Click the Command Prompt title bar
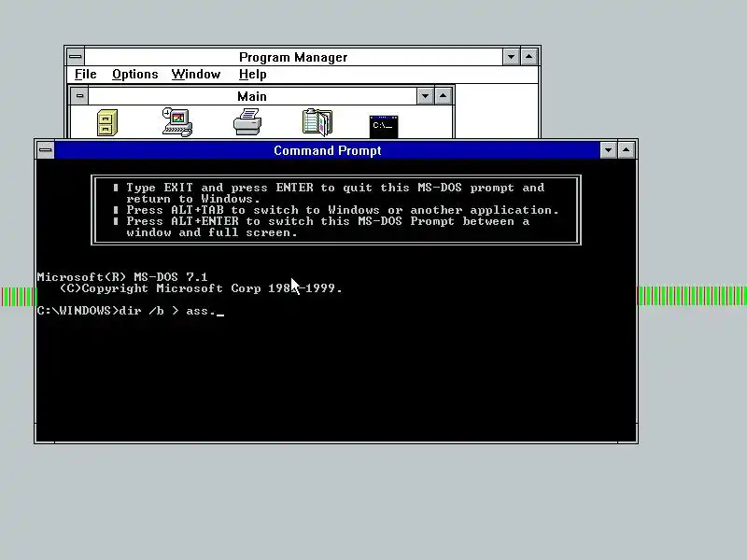The width and height of the screenshot is (747, 560). [328, 150]
